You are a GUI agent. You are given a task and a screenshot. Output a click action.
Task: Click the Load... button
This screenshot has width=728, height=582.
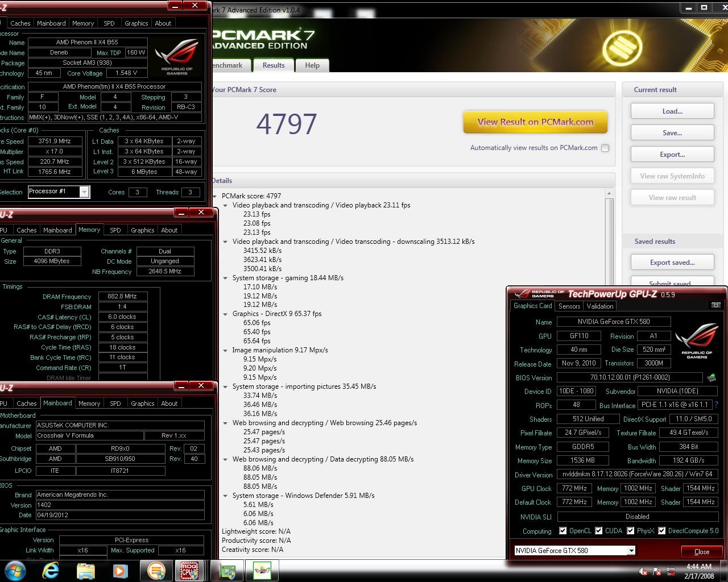pos(672,111)
